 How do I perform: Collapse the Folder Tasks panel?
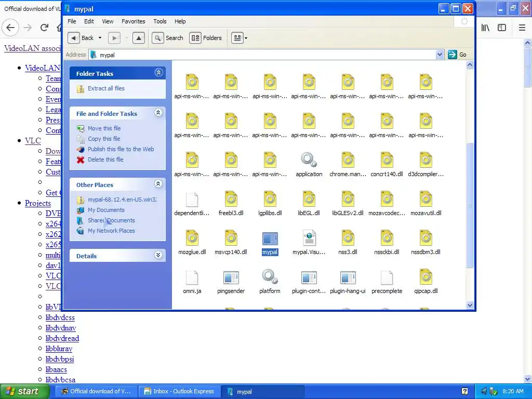(x=158, y=72)
